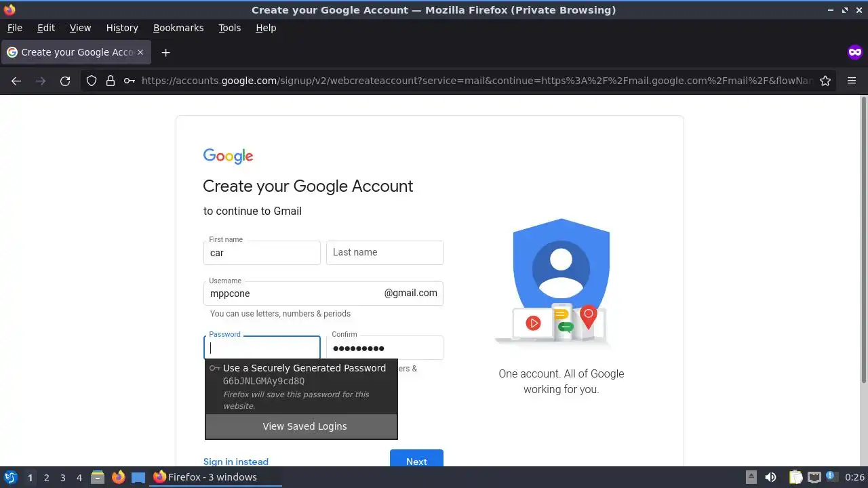The image size is (868, 488).
Task: Reload the current page
Action: (x=65, y=81)
